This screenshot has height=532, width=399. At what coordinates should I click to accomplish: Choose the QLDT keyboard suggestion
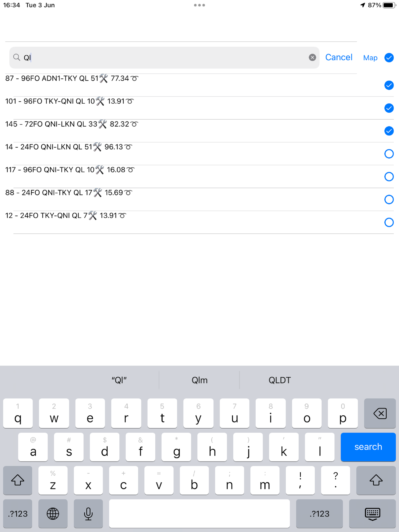280,380
